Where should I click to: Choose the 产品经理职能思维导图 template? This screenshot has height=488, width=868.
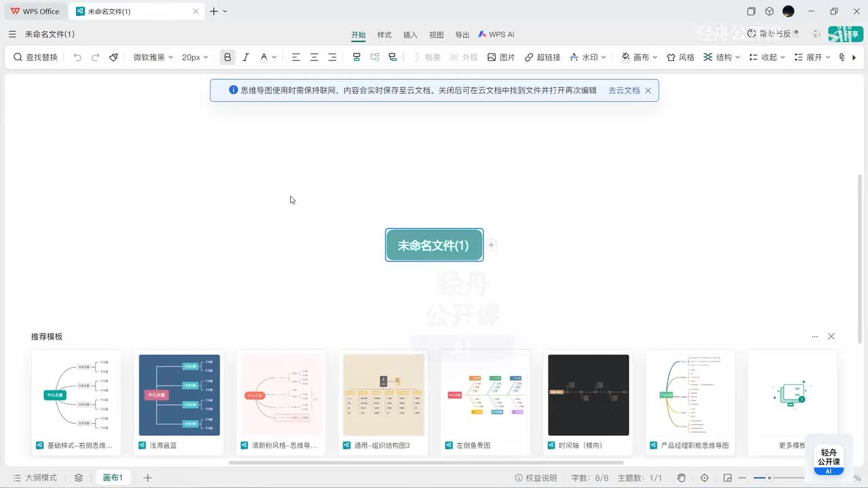[x=691, y=403]
